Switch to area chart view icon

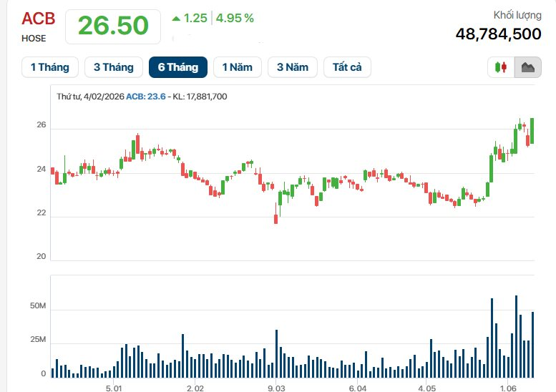pyautogui.click(x=528, y=67)
